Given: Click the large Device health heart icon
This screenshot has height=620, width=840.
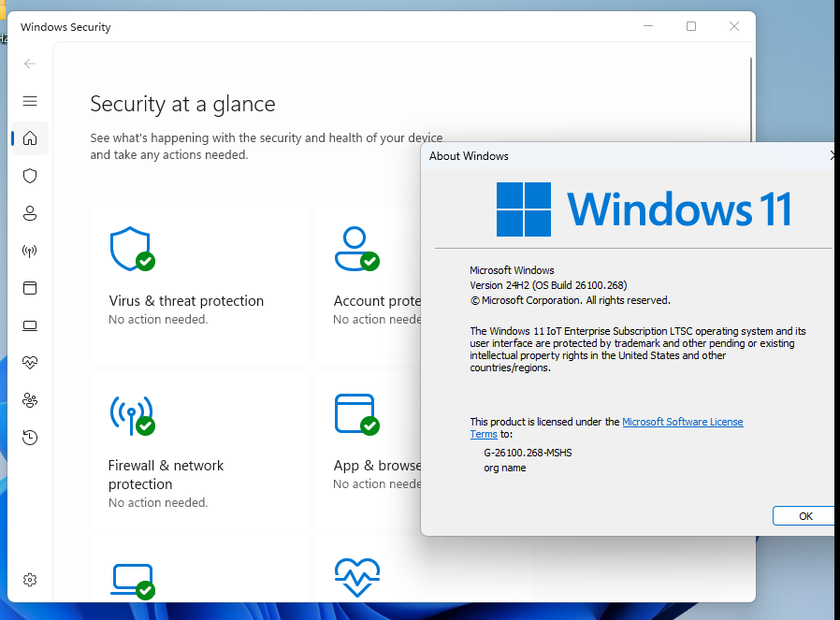Looking at the screenshot, I should point(357,577).
